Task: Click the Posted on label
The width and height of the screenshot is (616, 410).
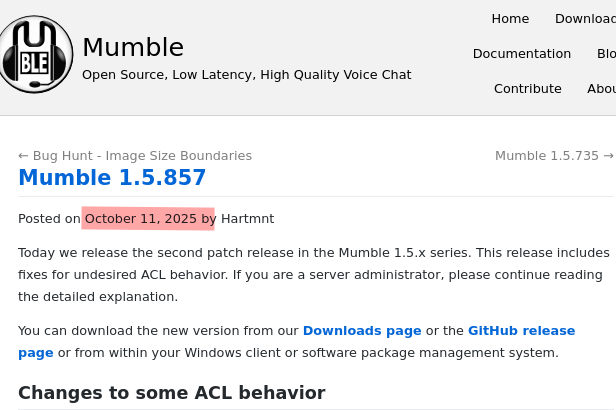Action: tap(49, 219)
